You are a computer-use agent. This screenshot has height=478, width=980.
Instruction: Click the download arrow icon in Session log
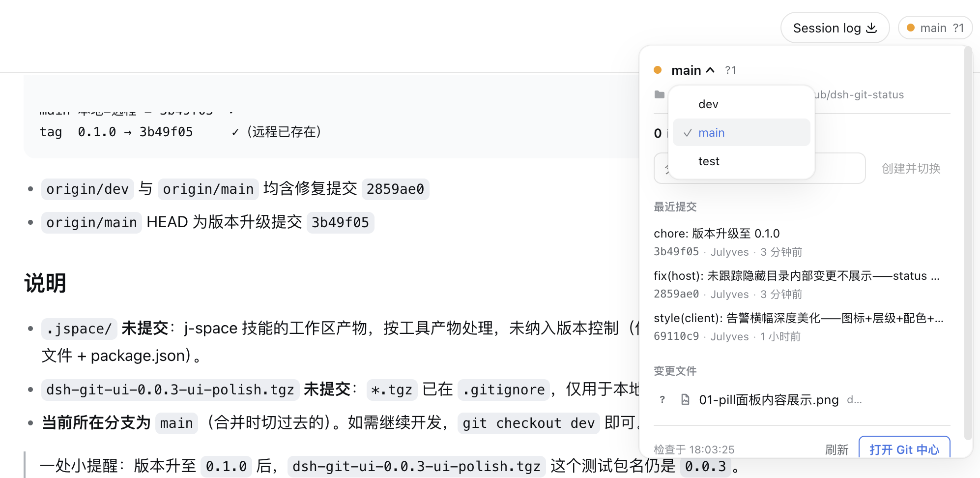(x=871, y=28)
